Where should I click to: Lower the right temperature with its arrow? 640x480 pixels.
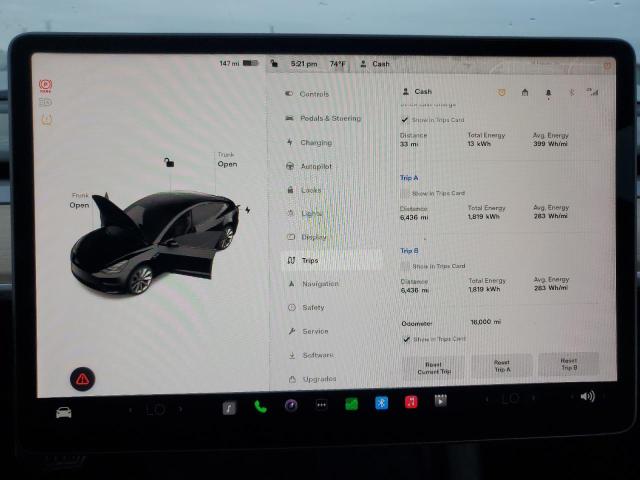pos(487,399)
